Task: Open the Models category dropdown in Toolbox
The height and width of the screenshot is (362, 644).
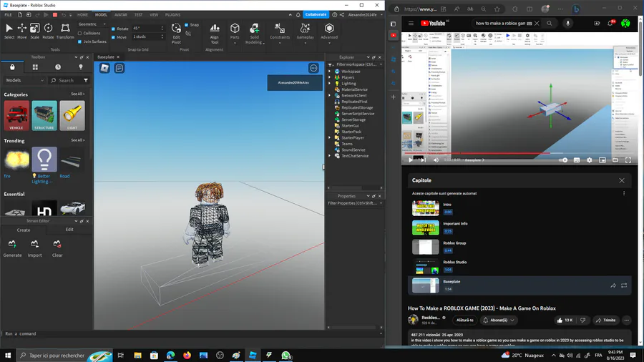Action: [x=24, y=81]
